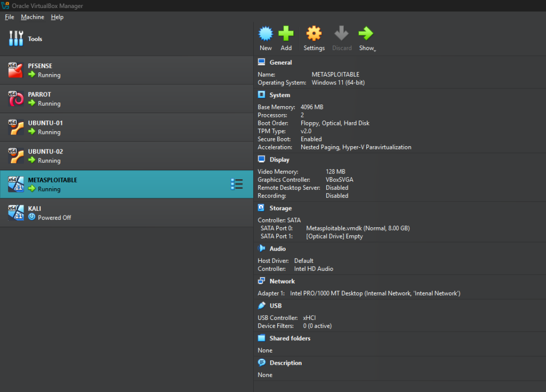Image resolution: width=546 pixels, height=392 pixels.
Task: Open the Machine menu
Action: 33,17
